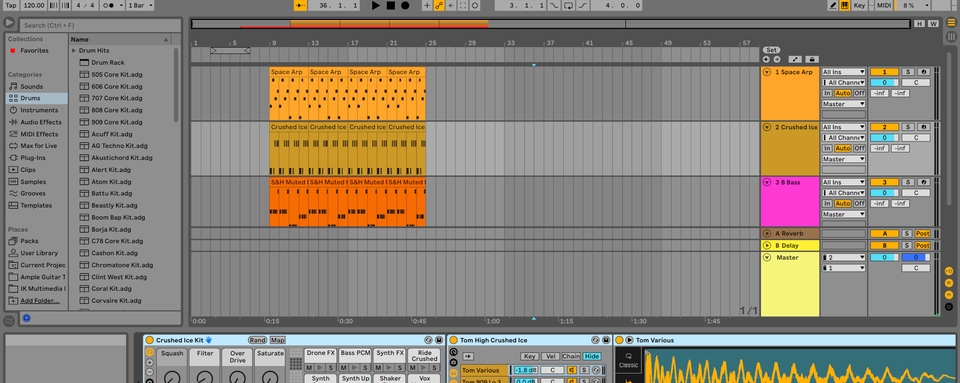Image resolution: width=960 pixels, height=383 pixels.
Task: Click Space Arp track volume slider
Action: [x=884, y=83]
